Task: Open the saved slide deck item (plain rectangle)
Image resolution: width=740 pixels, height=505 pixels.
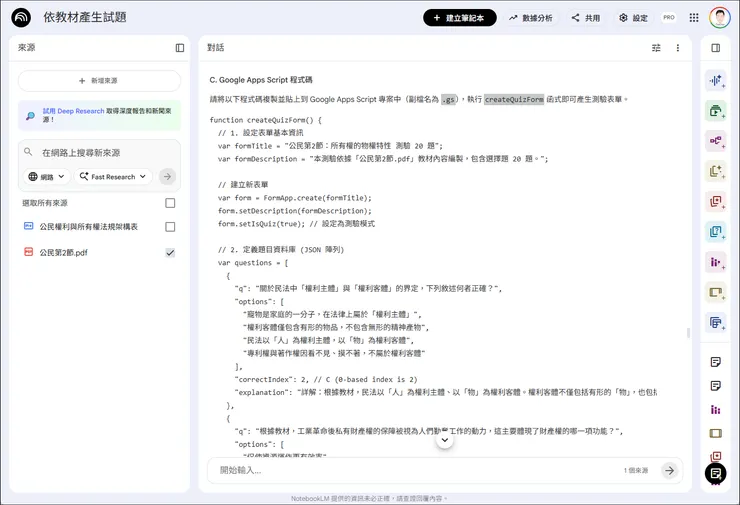Action: coord(715,433)
